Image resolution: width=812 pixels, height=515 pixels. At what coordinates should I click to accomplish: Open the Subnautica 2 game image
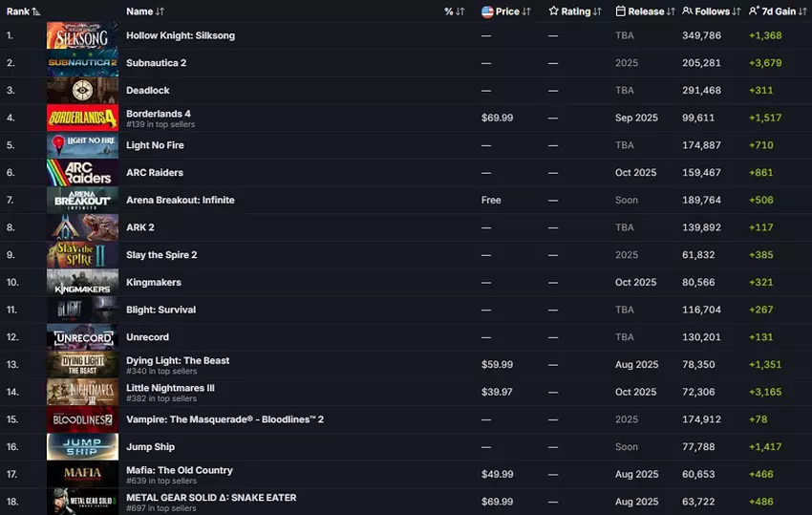(82, 63)
